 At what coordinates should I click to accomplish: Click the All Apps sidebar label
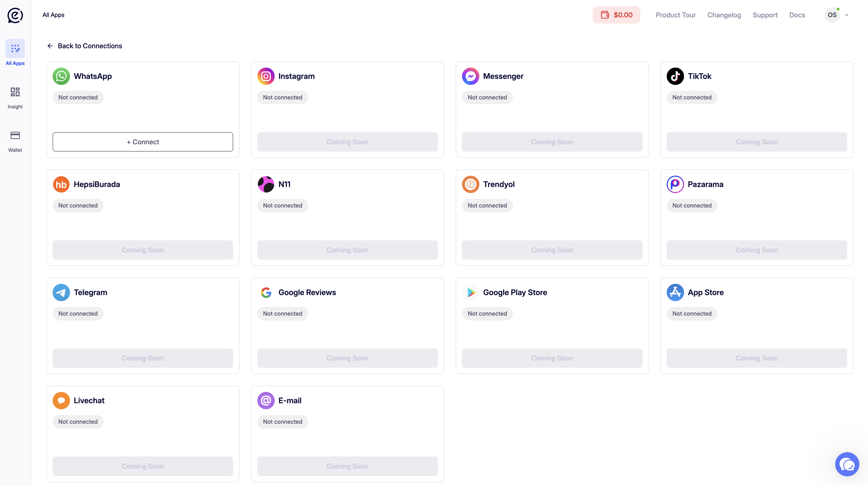15,63
